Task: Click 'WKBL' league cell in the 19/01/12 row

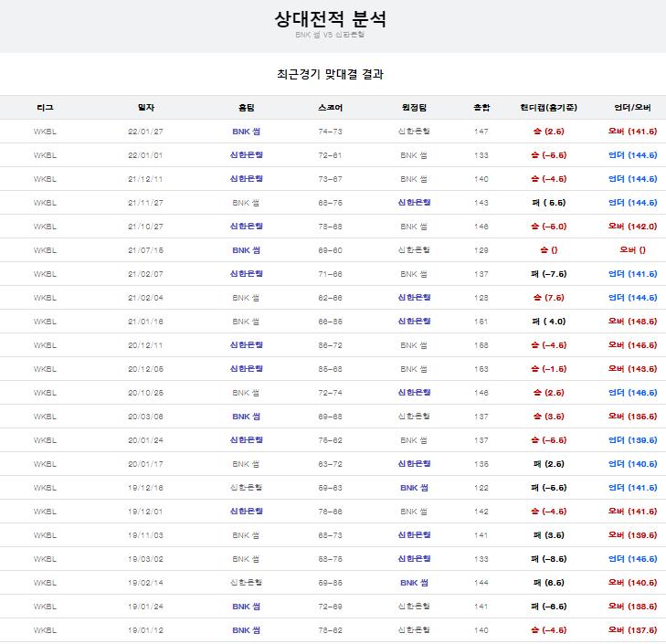Action: 45,631
